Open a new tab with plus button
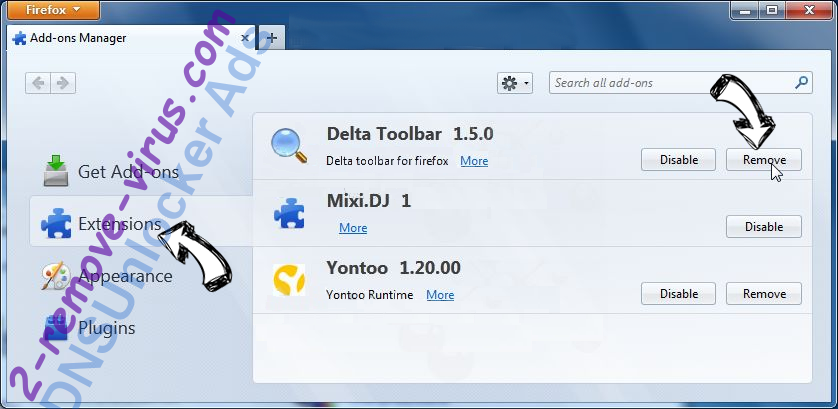 click(x=272, y=38)
